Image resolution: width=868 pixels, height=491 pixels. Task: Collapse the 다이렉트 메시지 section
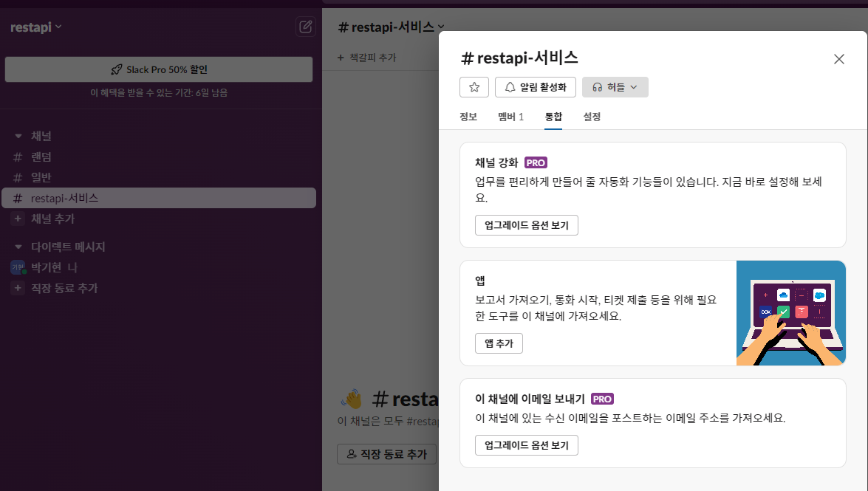coord(18,247)
